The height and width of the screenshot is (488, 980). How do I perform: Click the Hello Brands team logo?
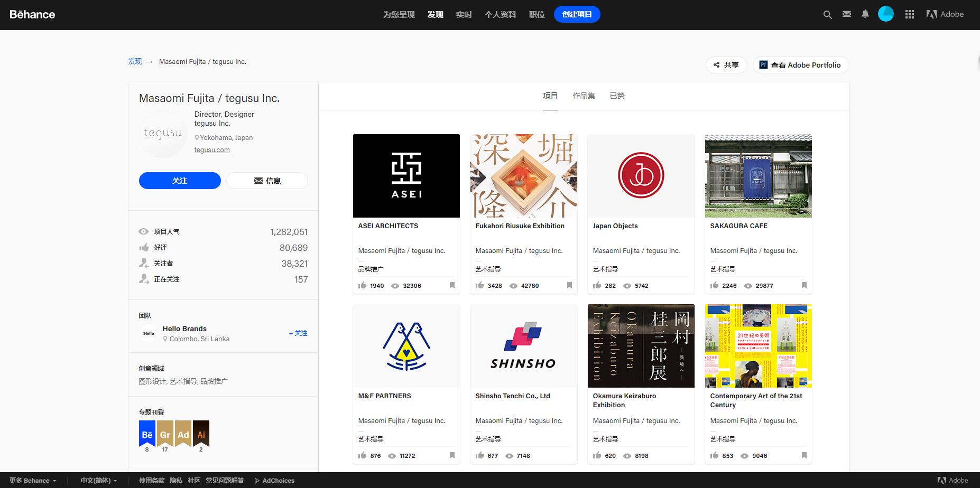coord(148,333)
